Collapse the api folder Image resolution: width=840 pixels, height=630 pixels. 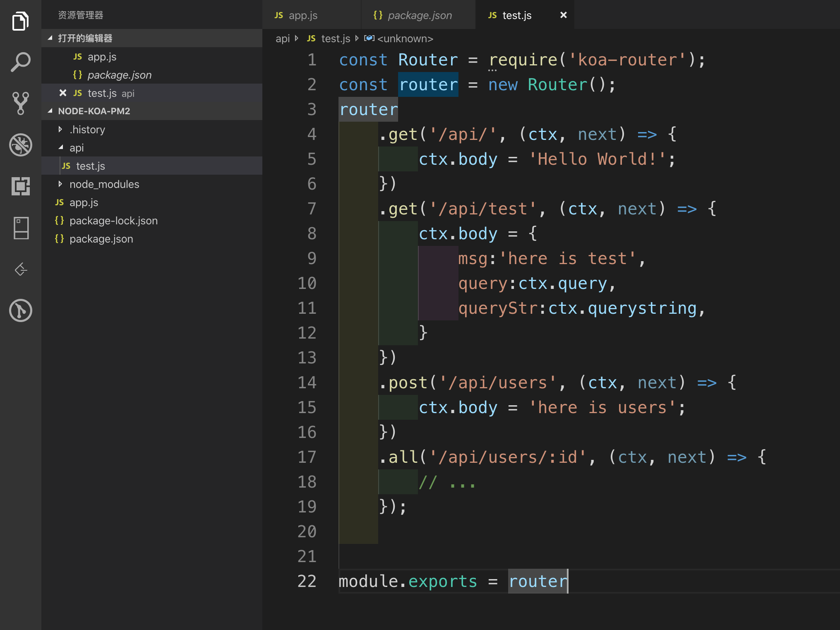click(x=61, y=147)
